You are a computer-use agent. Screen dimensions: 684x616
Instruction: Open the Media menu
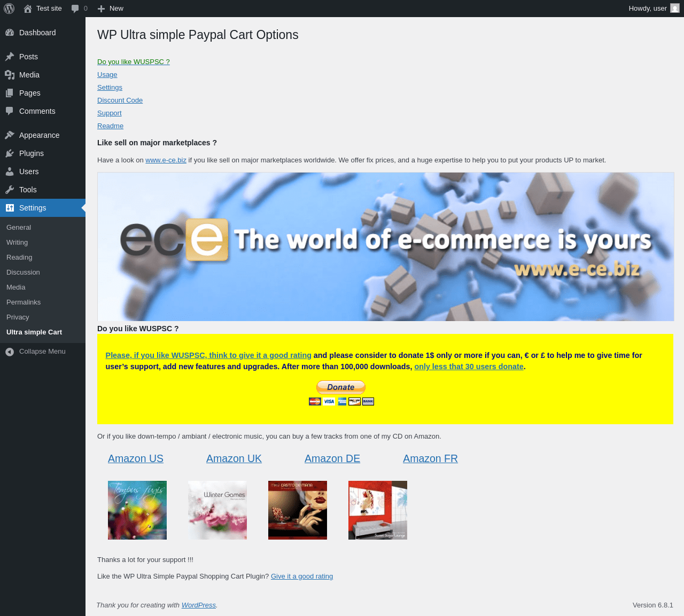tap(43, 75)
